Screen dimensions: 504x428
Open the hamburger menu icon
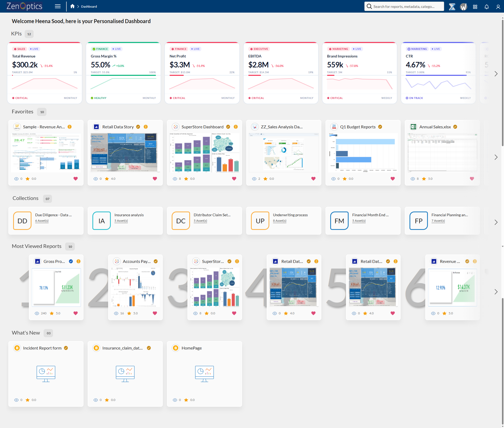(58, 6)
